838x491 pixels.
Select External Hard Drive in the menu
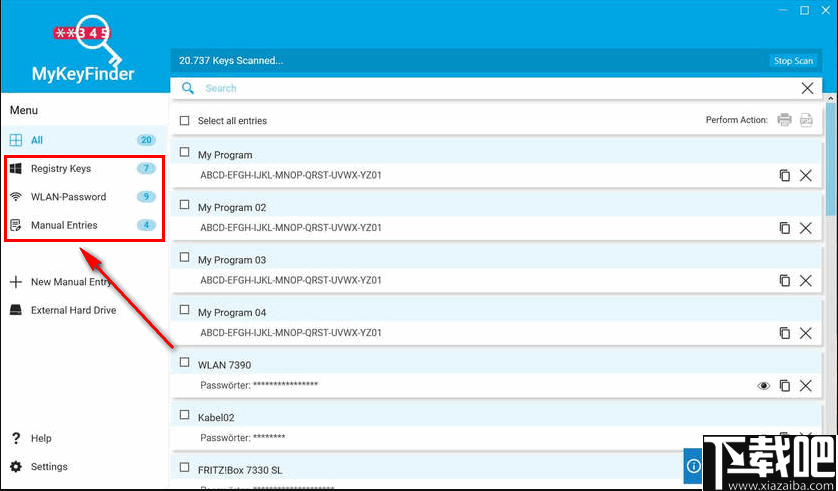coord(73,310)
